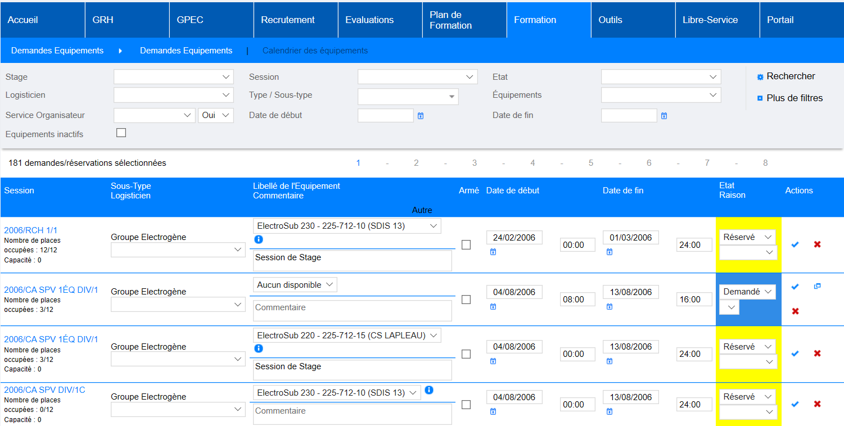Click the Rechercher button
This screenshot has width=846, height=437.
[x=789, y=77]
